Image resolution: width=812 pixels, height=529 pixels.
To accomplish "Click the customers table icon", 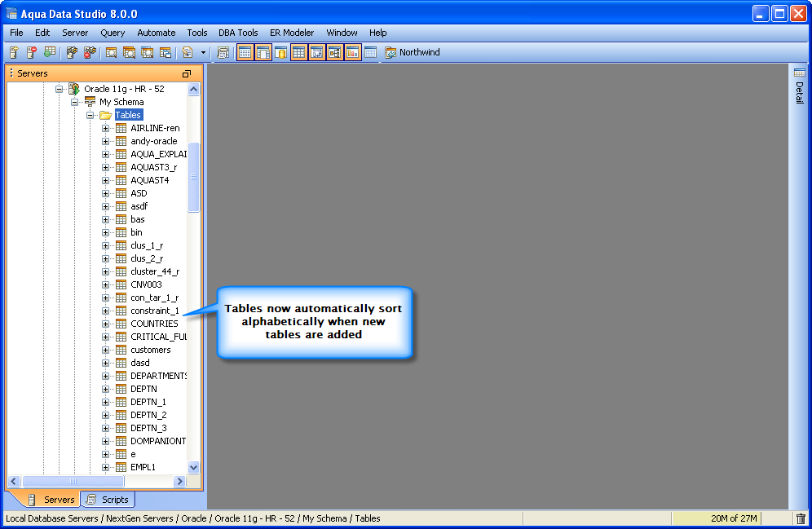I will 121,350.
